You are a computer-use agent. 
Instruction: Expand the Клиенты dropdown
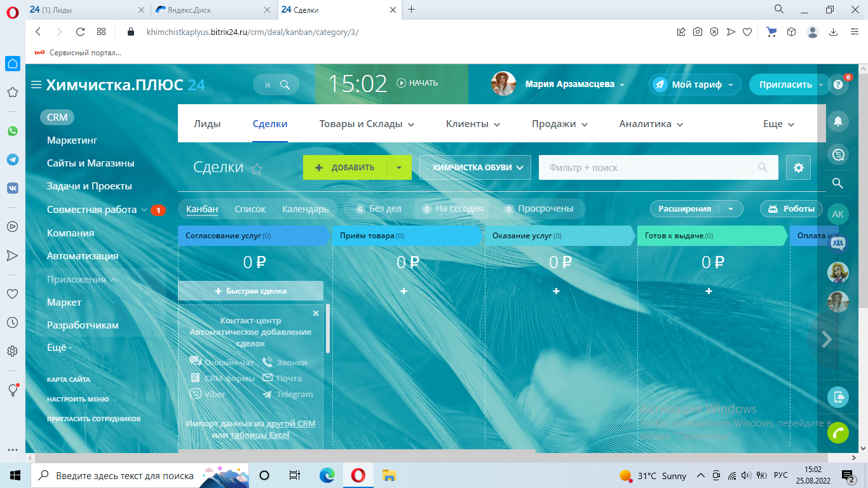point(473,125)
